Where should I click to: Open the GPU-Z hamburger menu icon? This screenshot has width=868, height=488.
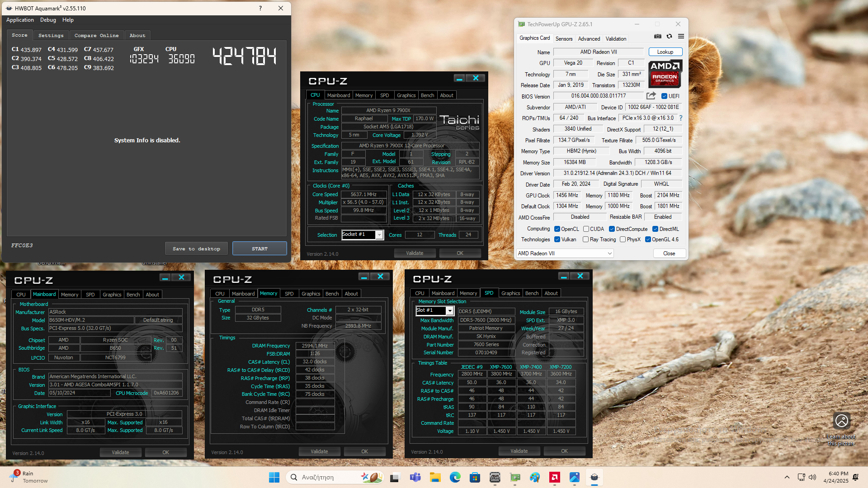(681, 36)
